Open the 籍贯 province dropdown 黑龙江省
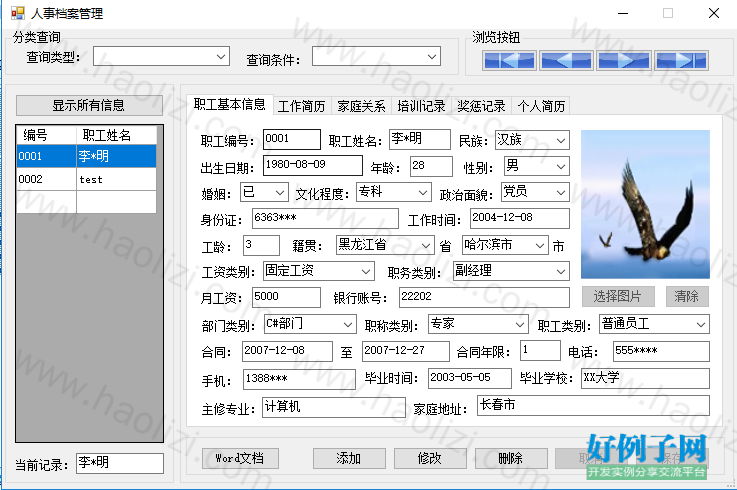Image resolution: width=737 pixels, height=490 pixels. (x=385, y=245)
